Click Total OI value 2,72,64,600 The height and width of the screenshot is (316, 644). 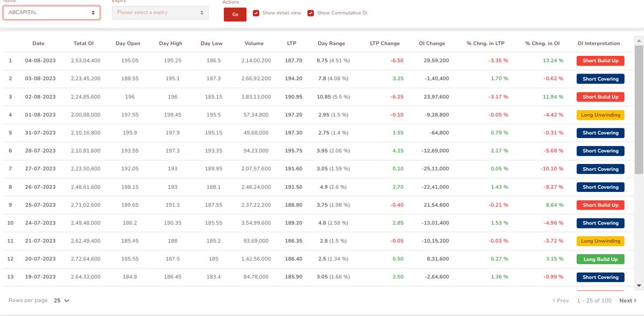coord(85,259)
